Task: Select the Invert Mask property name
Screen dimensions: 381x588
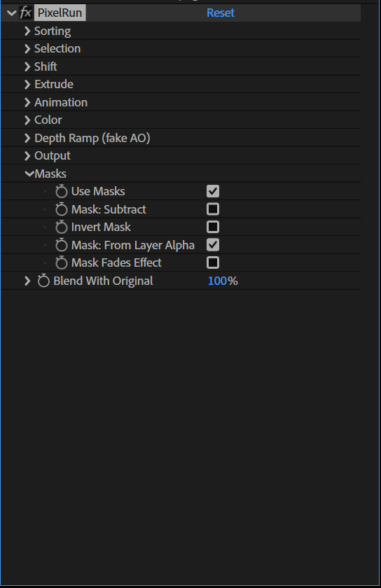Action: [x=102, y=227]
